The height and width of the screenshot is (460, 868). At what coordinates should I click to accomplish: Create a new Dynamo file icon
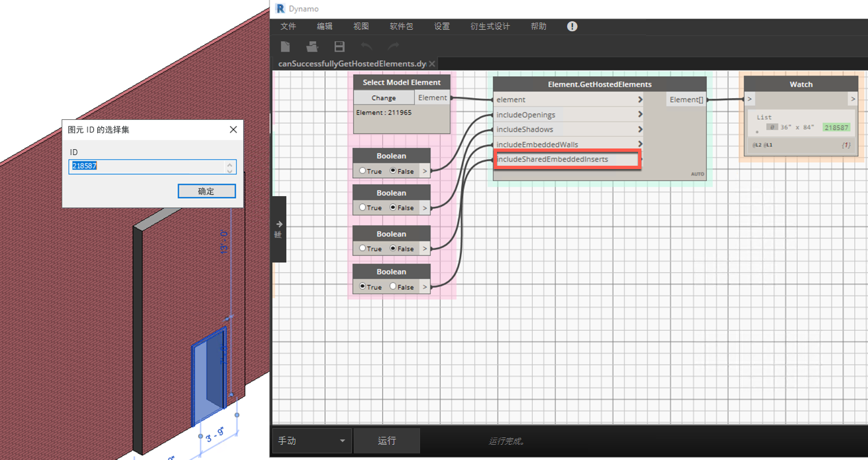click(286, 46)
